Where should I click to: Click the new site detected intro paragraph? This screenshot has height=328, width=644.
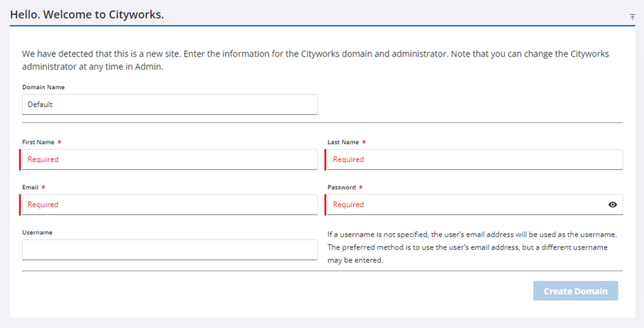(315, 60)
